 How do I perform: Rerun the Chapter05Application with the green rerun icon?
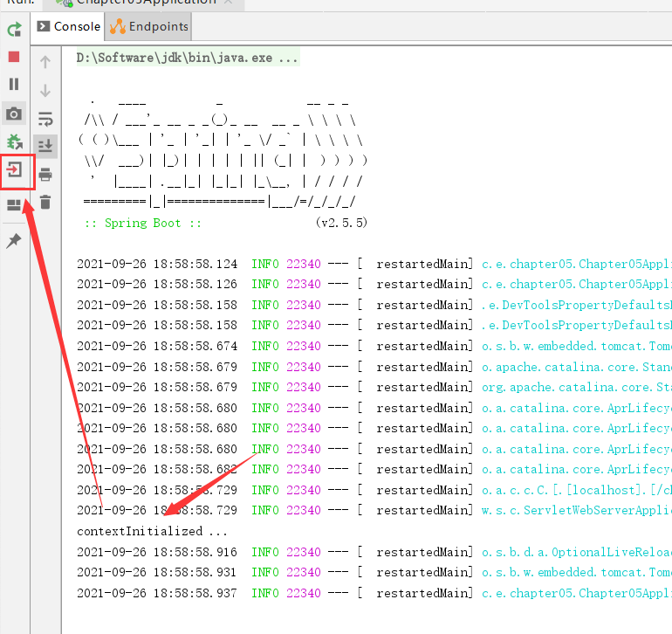(14, 29)
